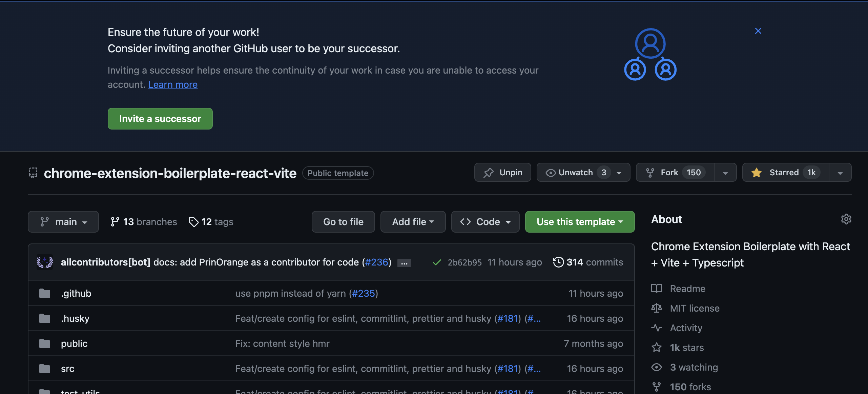Expand the star lists dropdown arrow
868x394 pixels.
840,173
